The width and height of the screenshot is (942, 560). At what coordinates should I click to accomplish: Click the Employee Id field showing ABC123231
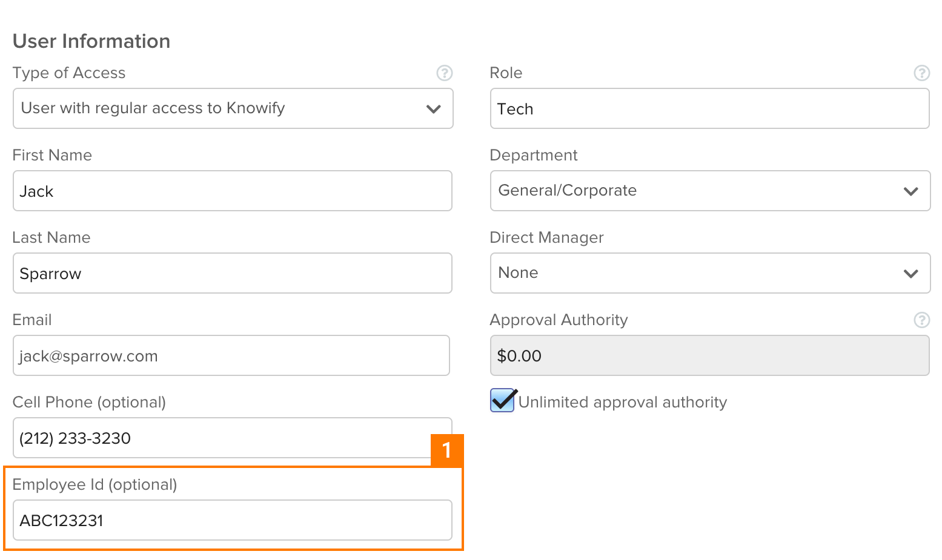click(x=233, y=520)
